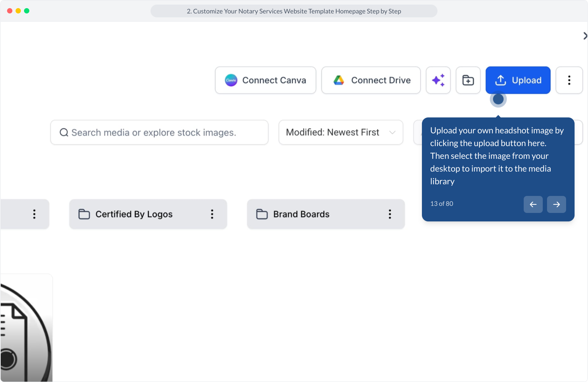
Task: Advance to the next tutorial step
Action: 557,204
